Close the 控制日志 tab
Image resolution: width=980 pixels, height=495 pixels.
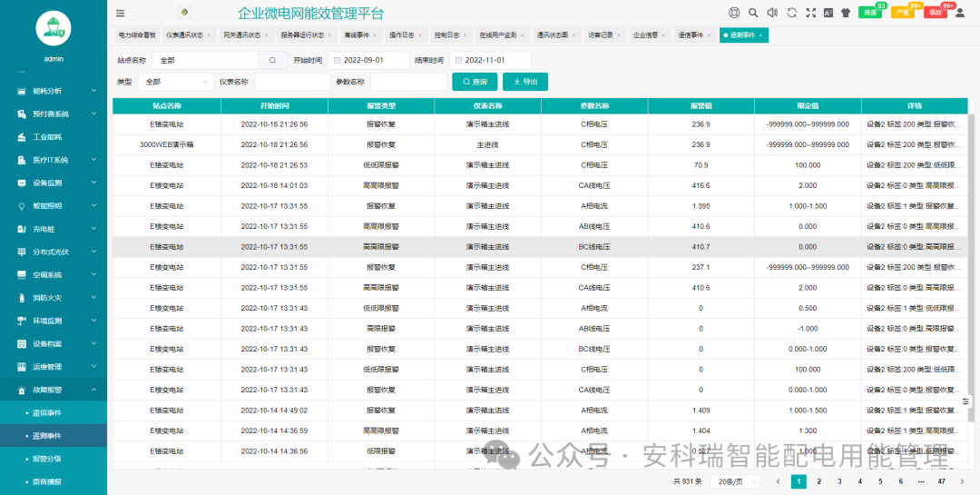(465, 35)
